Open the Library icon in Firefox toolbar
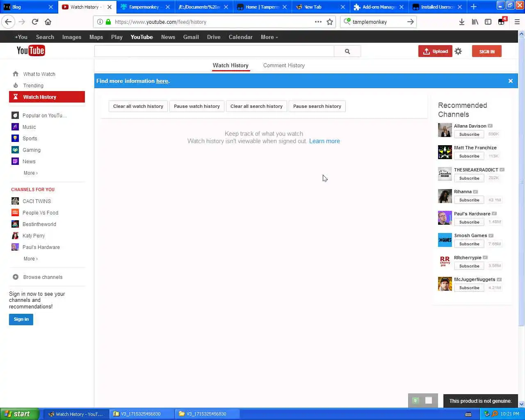This screenshot has height=420, width=525. 475,22
